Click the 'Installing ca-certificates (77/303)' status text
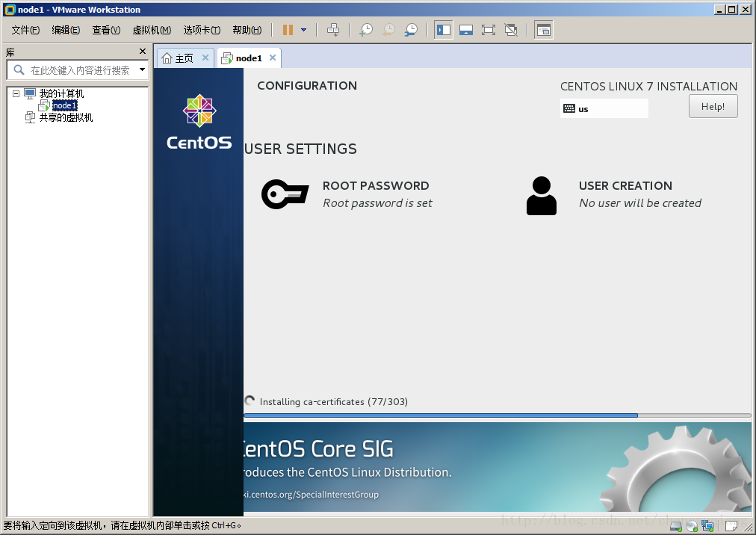756x535 pixels. click(334, 402)
